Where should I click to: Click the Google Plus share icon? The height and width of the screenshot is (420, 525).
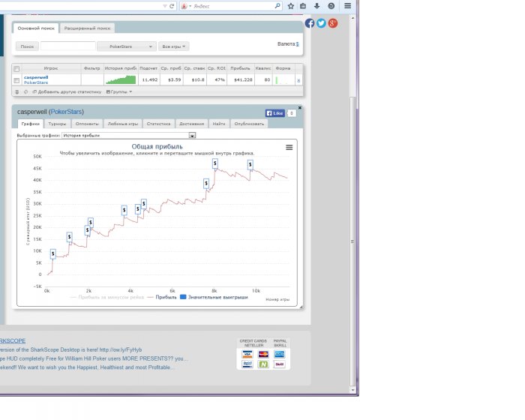point(332,23)
